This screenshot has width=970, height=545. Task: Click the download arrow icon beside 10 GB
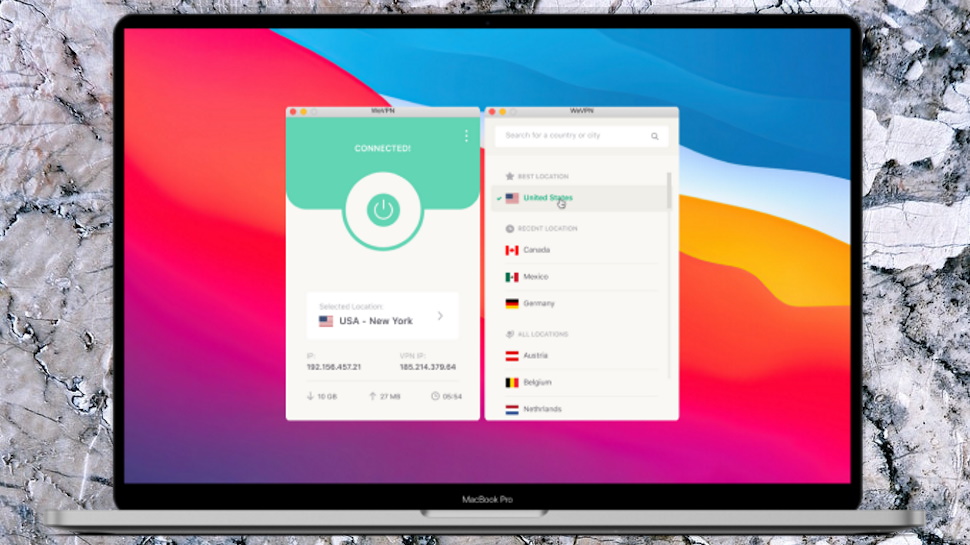310,396
